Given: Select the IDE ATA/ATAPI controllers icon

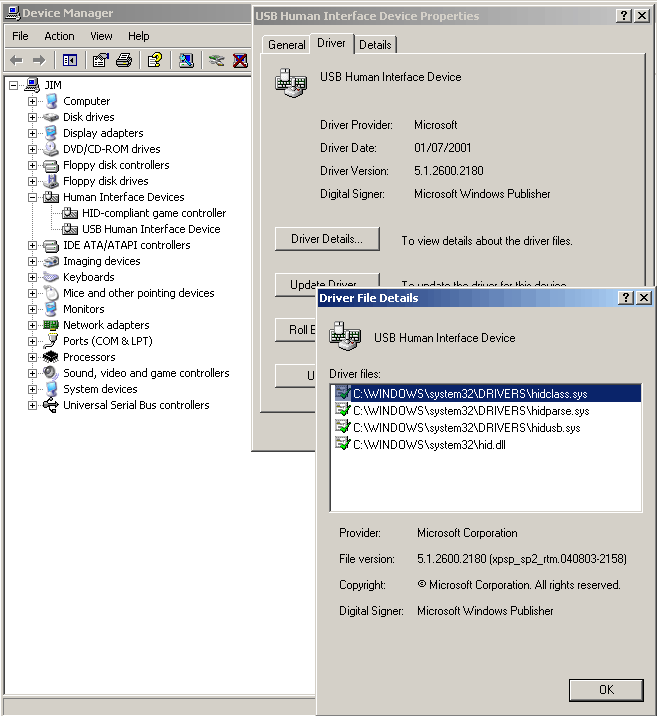Looking at the screenshot, I should coord(51,246).
